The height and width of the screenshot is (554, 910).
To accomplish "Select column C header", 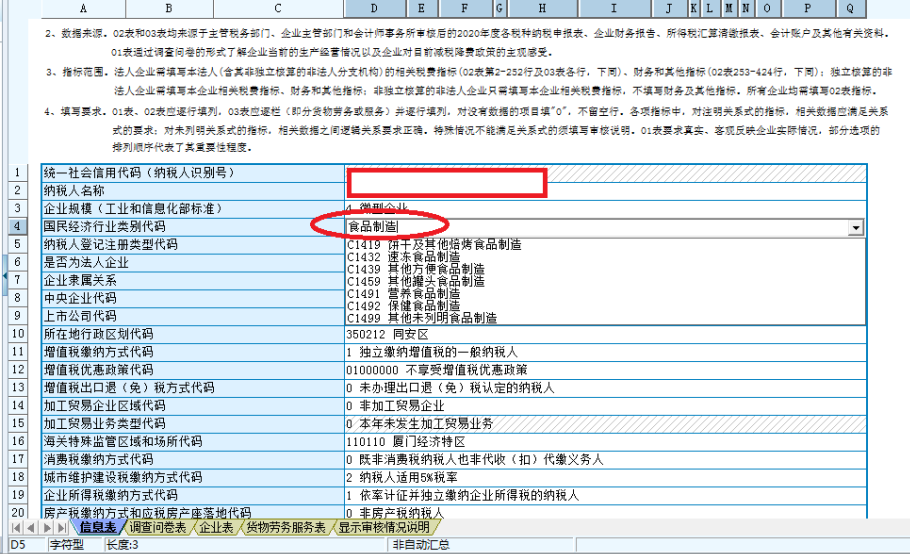I will (278, 8).
